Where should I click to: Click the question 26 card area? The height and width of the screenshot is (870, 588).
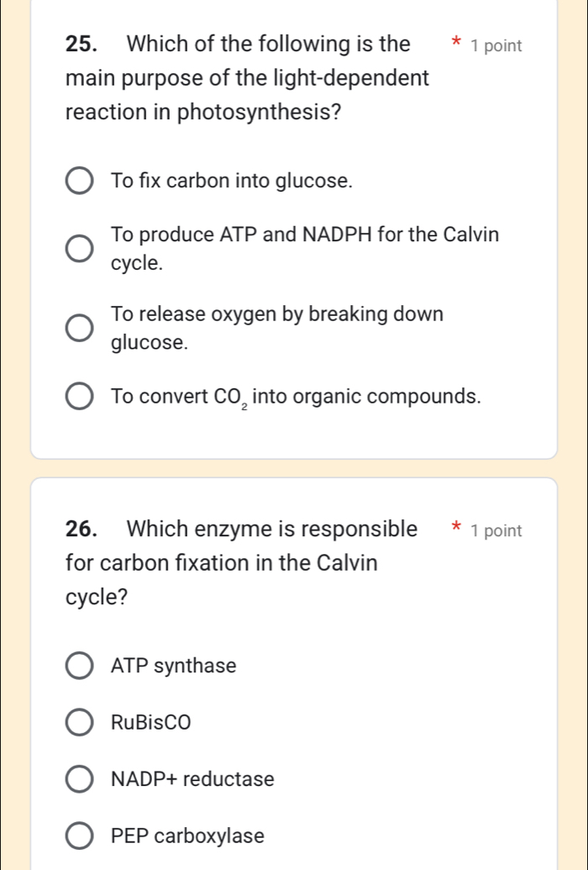tap(294, 672)
